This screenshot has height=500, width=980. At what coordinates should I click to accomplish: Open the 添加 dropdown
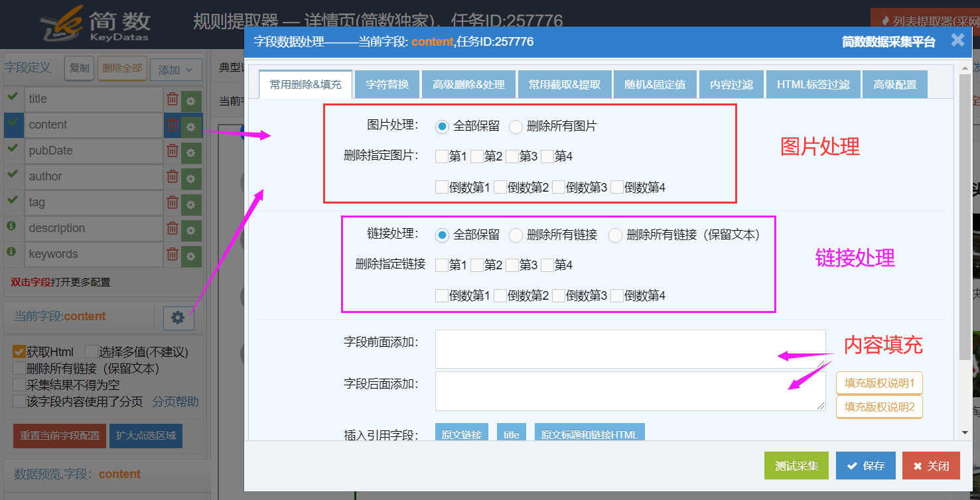click(x=175, y=70)
